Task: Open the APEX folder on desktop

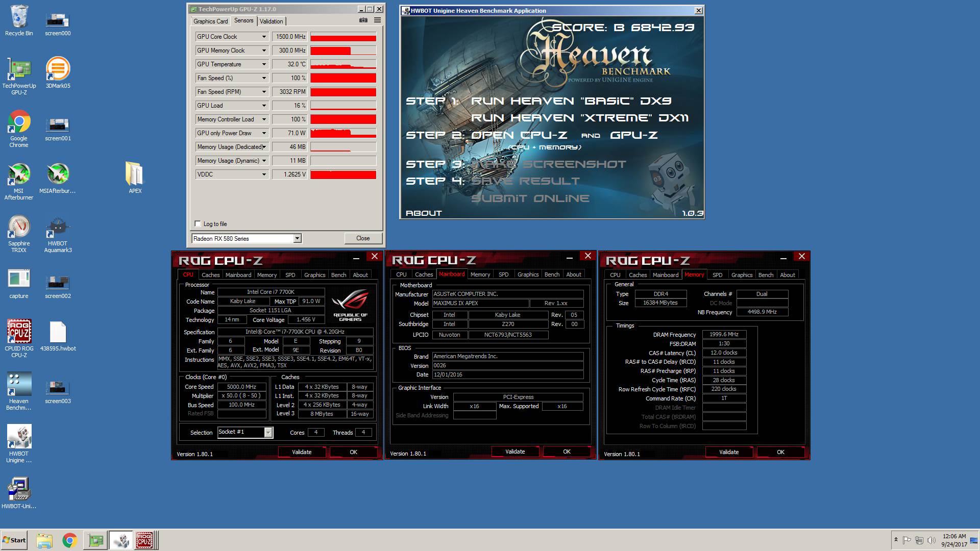Action: coord(135,178)
